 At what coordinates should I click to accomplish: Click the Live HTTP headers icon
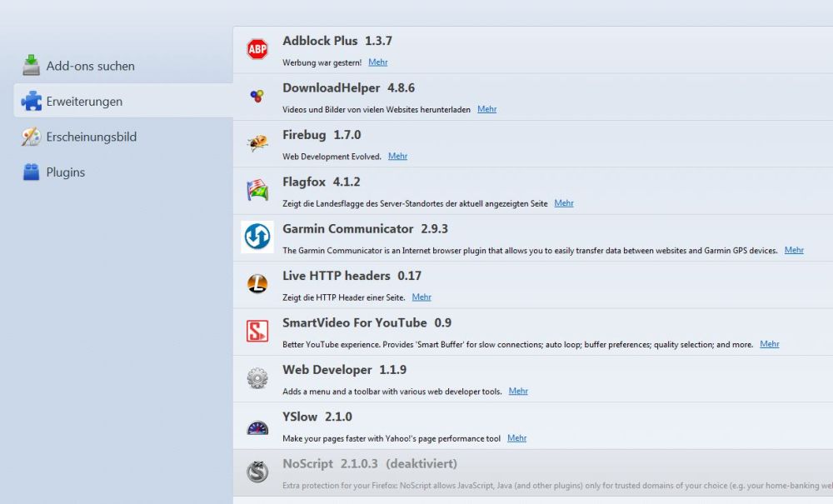pos(257,283)
